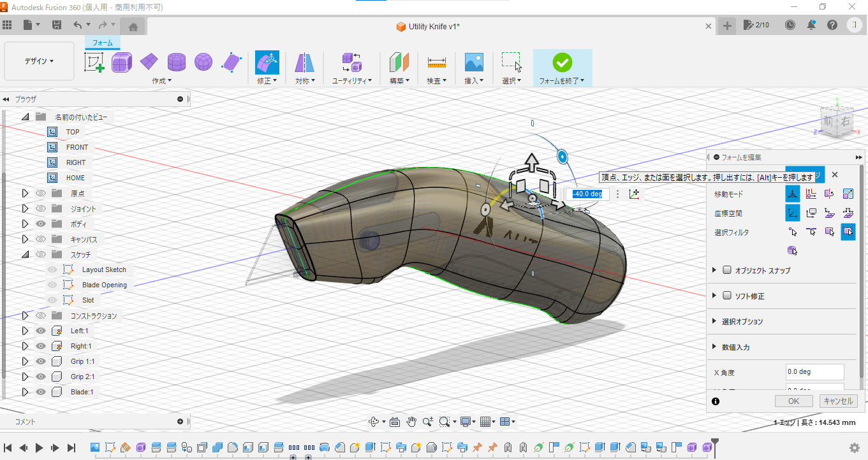Open the 作成 dropdown in the toolbar
This screenshot has width=868, height=460.
coord(161,80)
